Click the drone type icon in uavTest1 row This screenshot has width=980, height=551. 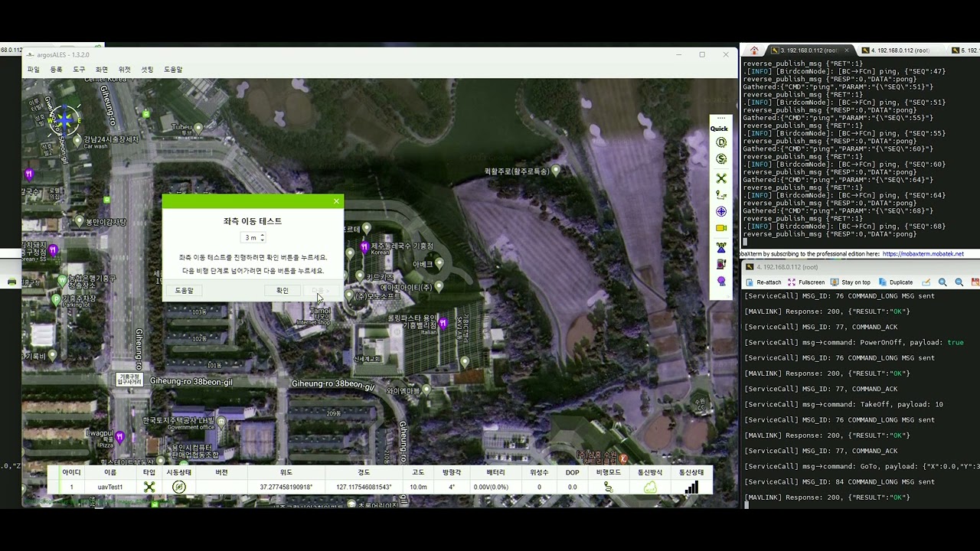(x=149, y=487)
